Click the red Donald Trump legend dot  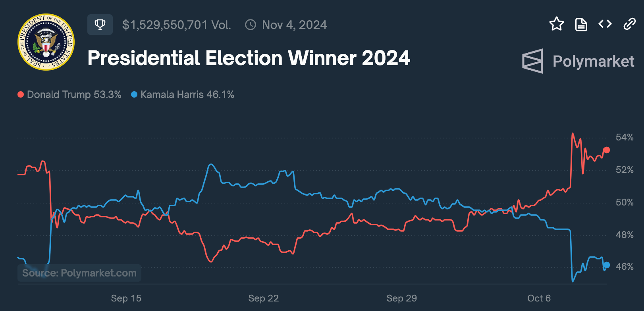[x=21, y=94]
